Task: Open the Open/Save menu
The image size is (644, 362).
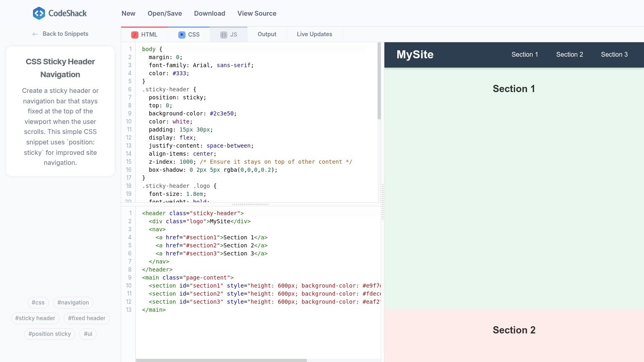Action: click(165, 13)
